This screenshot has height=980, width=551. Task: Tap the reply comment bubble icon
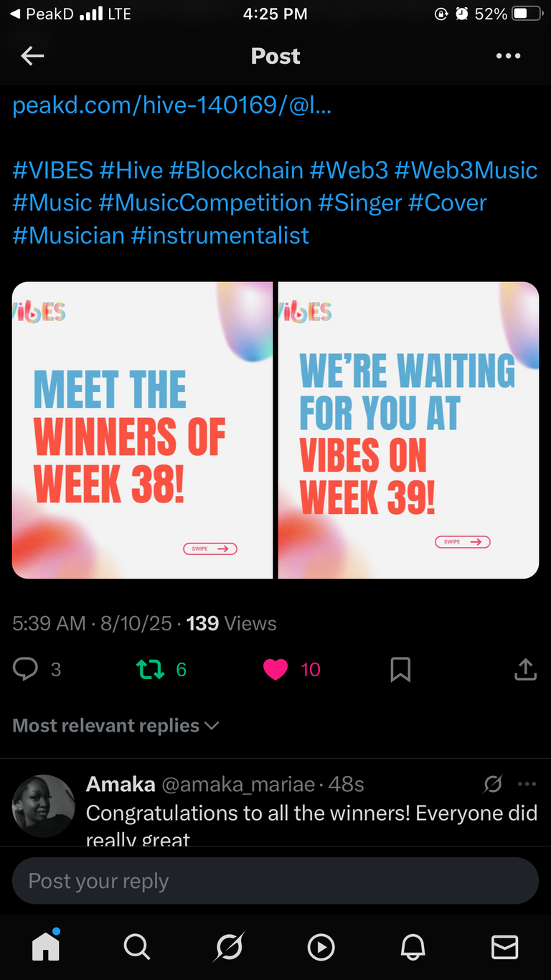(x=26, y=669)
